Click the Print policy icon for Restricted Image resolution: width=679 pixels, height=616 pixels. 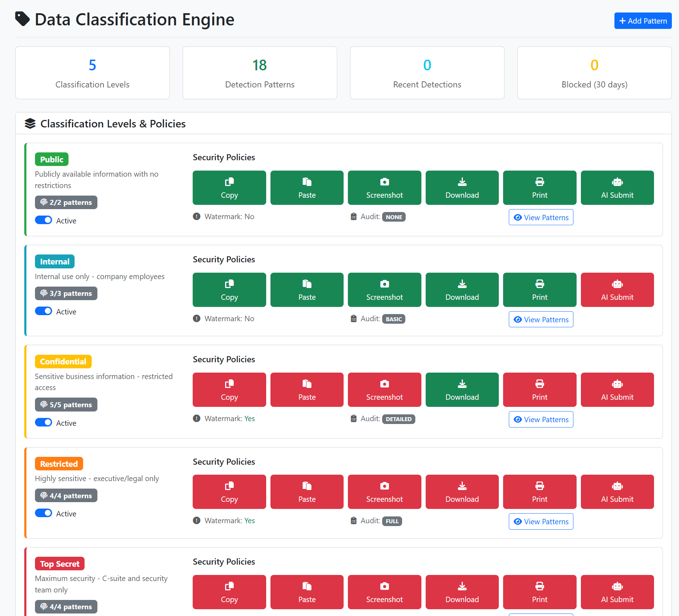click(539, 486)
